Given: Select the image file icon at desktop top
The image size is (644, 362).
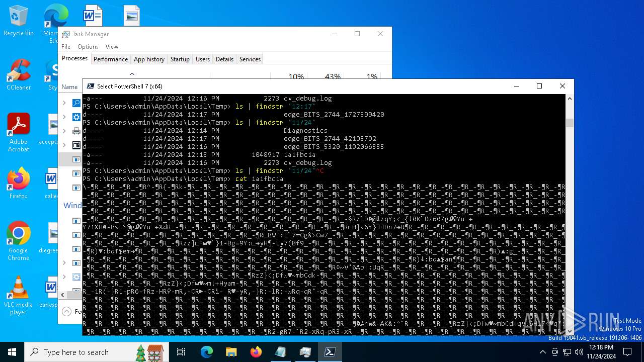Looking at the screenshot, I should point(131,15).
